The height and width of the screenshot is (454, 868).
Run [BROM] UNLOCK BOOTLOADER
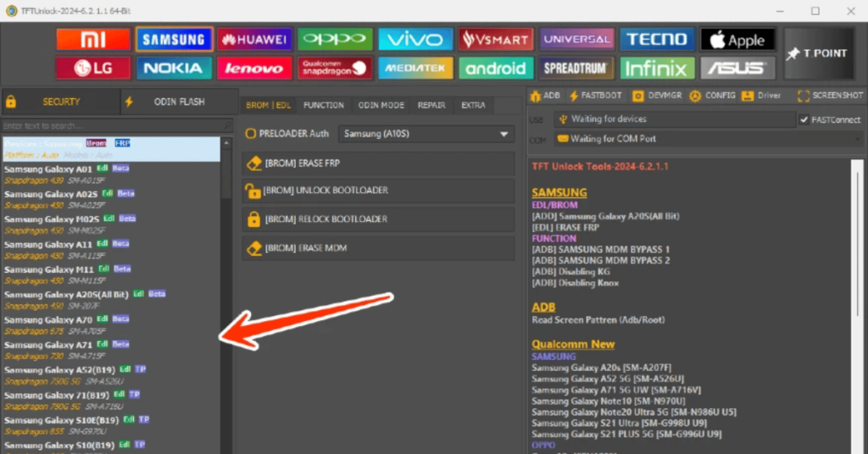click(x=379, y=191)
